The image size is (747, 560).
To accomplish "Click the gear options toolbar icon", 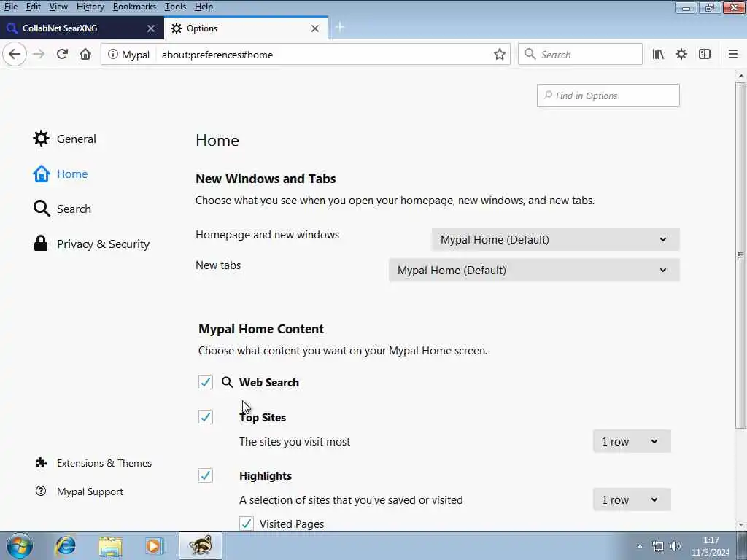I will (681, 54).
